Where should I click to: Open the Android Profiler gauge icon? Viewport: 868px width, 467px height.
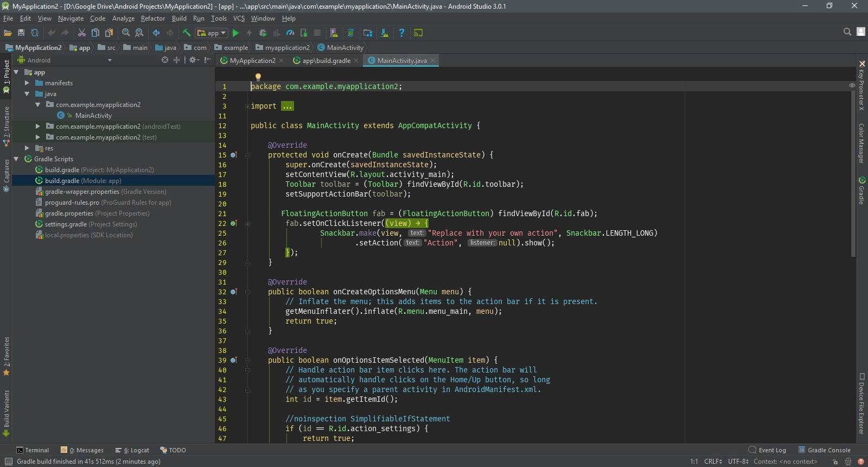(290, 33)
